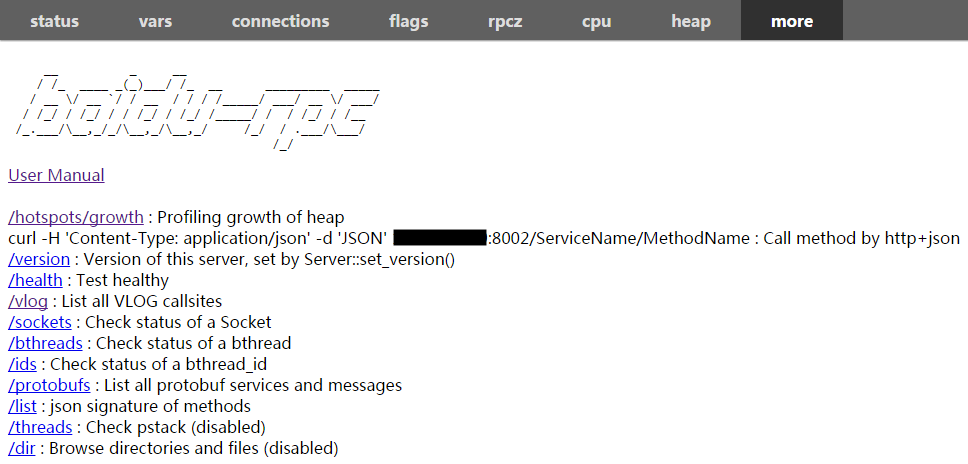Open the heap profiling tab
Image resolution: width=968 pixels, height=464 pixels.
pyautogui.click(x=691, y=21)
